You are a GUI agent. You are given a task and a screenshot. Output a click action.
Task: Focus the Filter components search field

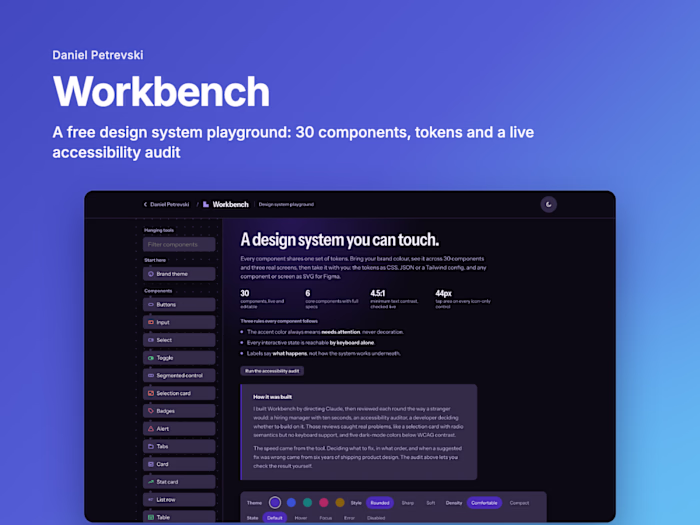pos(179,245)
